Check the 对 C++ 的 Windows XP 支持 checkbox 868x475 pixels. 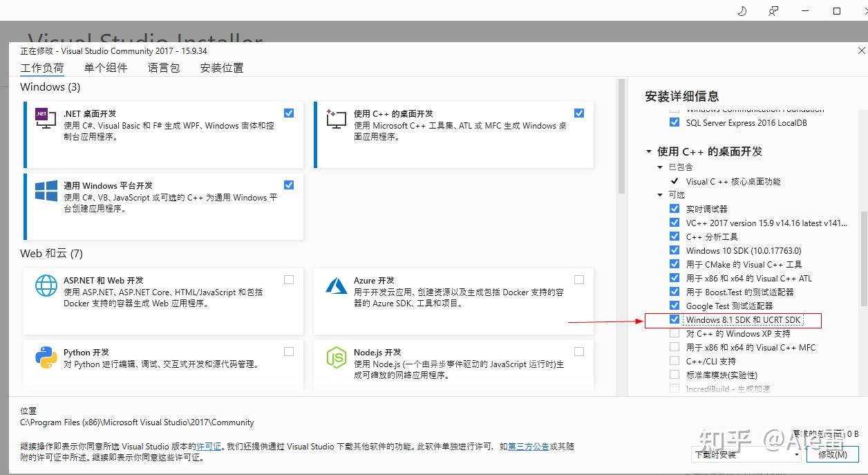(x=674, y=333)
